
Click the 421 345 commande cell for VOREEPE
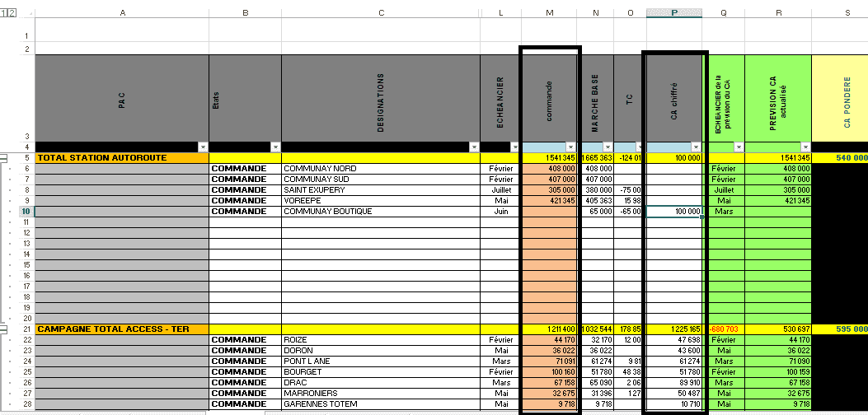click(549, 201)
